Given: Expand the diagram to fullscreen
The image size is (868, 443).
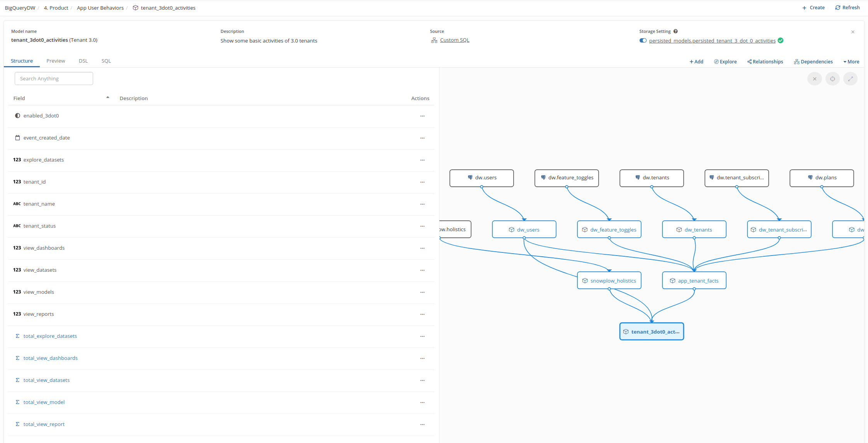Looking at the screenshot, I should [x=850, y=79].
